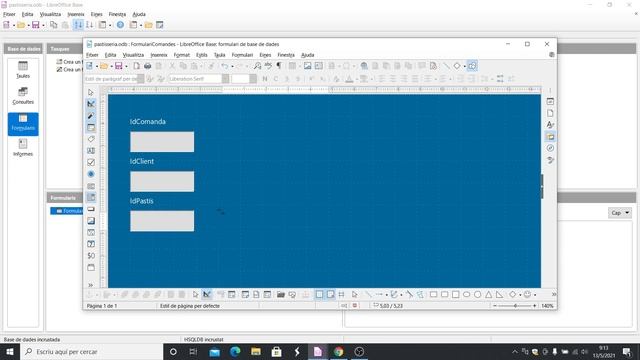Open the Form Control wizard tool
The width and height of the screenshot is (640, 360).
pyautogui.click(x=91, y=116)
